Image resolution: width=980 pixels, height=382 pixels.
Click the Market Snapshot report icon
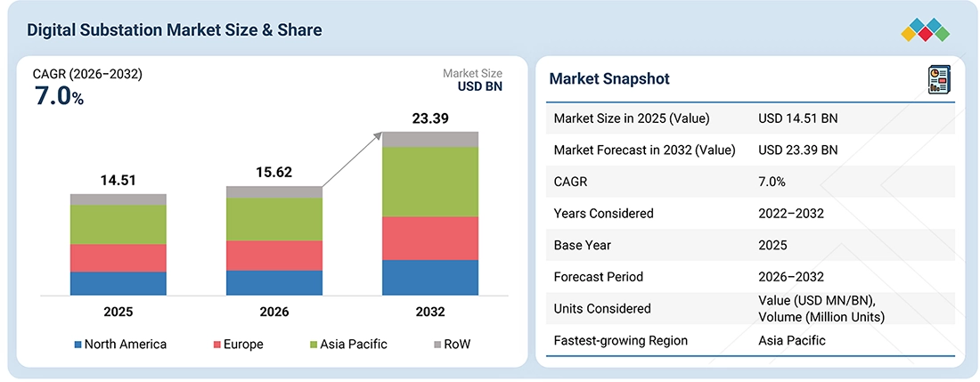[x=939, y=80]
